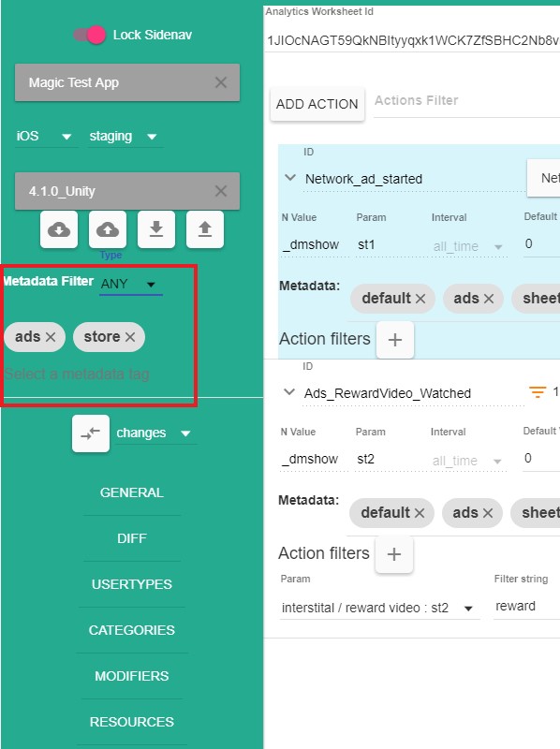Image resolution: width=560 pixels, height=749 pixels.
Task: Click the ADD ACTION button
Action: point(317,104)
